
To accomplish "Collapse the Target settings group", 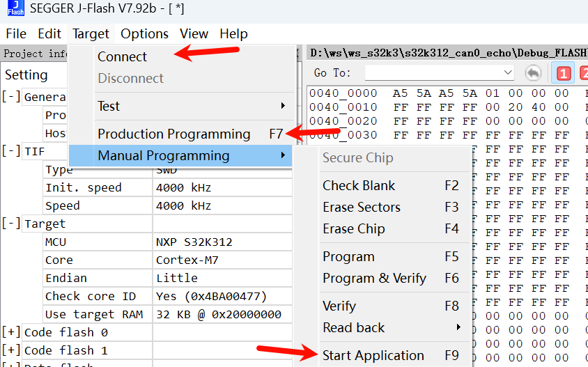I will (x=10, y=224).
